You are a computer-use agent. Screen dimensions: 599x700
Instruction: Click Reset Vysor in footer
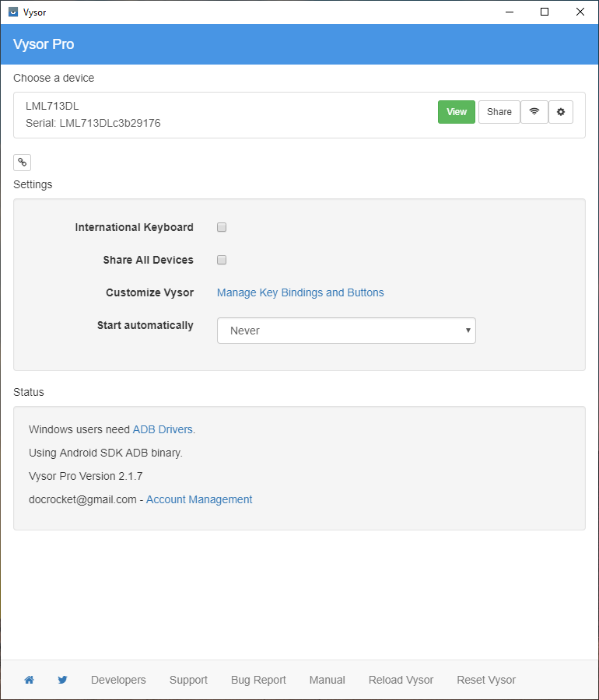pyautogui.click(x=486, y=680)
